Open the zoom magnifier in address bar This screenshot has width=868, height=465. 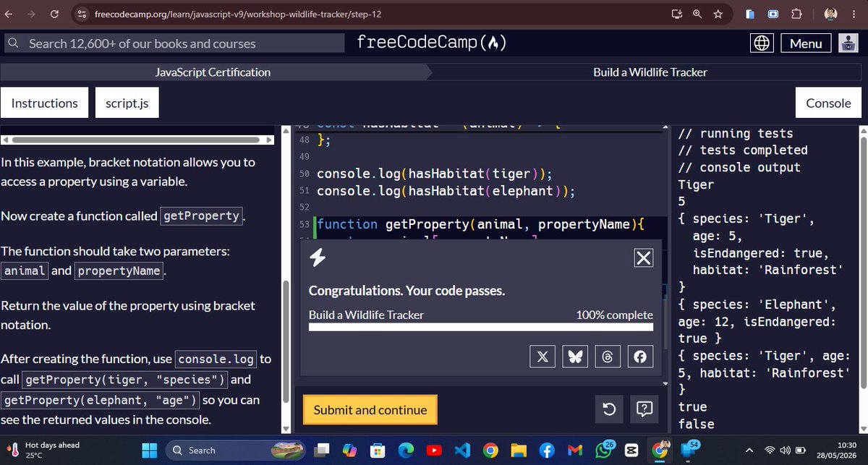click(x=697, y=14)
